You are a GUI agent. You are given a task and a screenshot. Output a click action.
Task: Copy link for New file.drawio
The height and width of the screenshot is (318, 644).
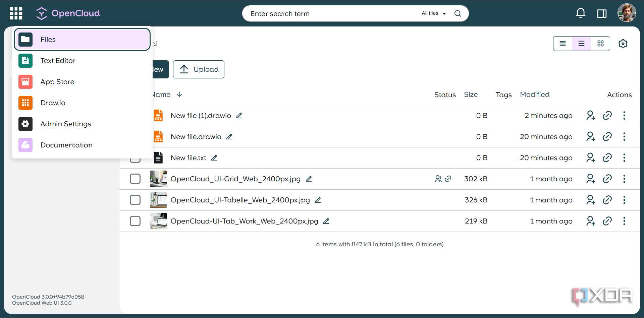tap(607, 136)
